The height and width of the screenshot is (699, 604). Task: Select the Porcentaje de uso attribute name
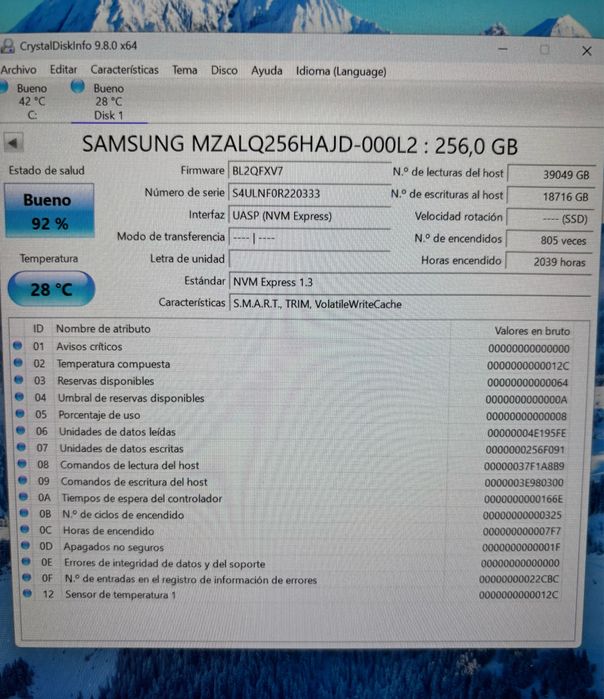99,415
